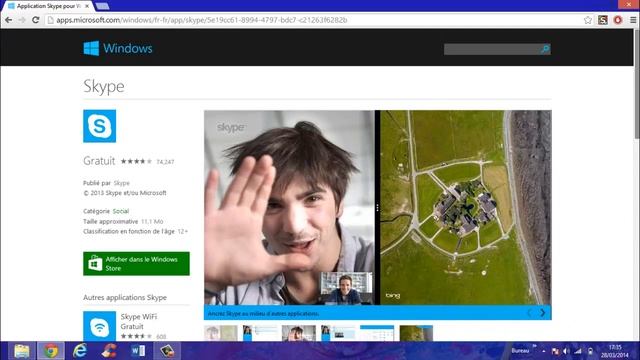Image resolution: width=640 pixels, height=360 pixels.
Task: Click the main Skype screenshot image
Action: pos(378,207)
